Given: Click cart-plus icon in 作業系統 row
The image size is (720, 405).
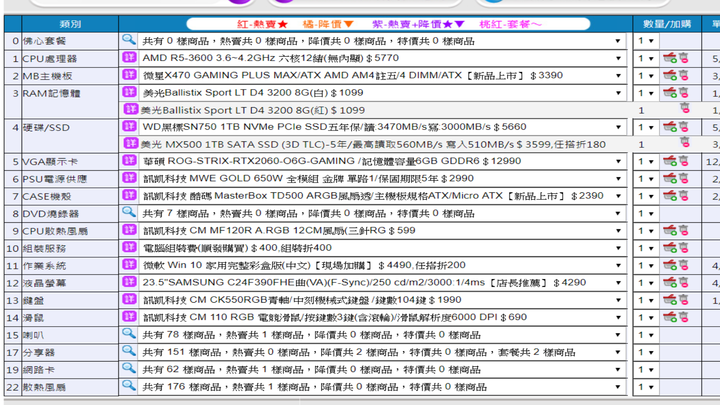Looking at the screenshot, I should (x=670, y=265).
